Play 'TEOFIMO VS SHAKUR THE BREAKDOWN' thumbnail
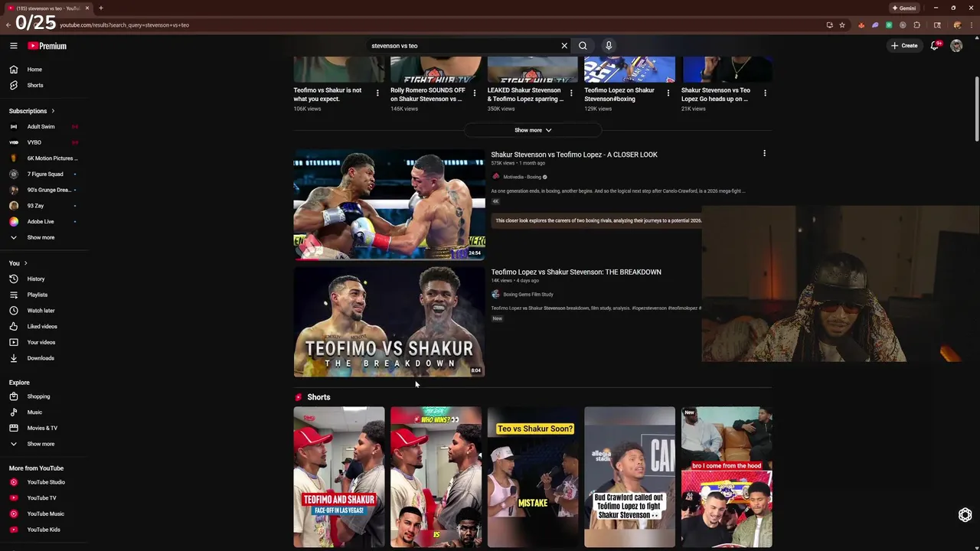The width and height of the screenshot is (980, 551). coord(389,321)
